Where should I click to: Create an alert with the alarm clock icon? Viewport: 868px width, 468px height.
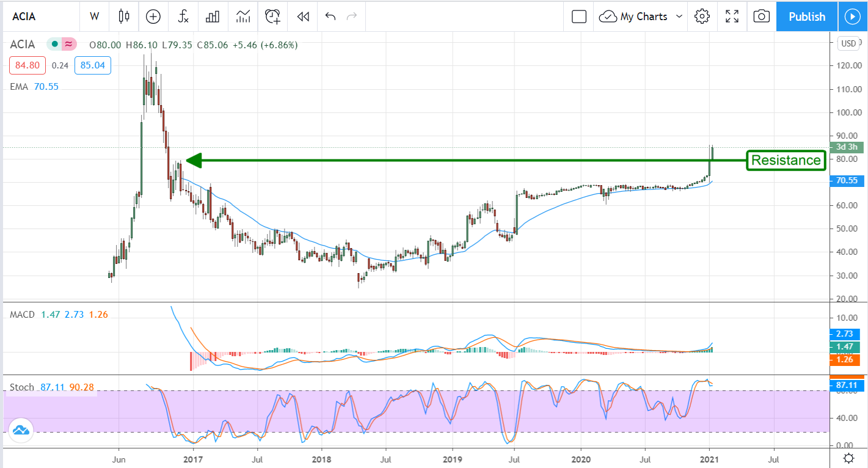click(x=273, y=16)
